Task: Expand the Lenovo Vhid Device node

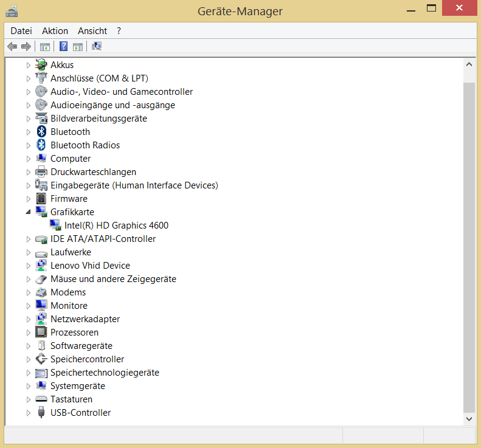Action: point(29,266)
